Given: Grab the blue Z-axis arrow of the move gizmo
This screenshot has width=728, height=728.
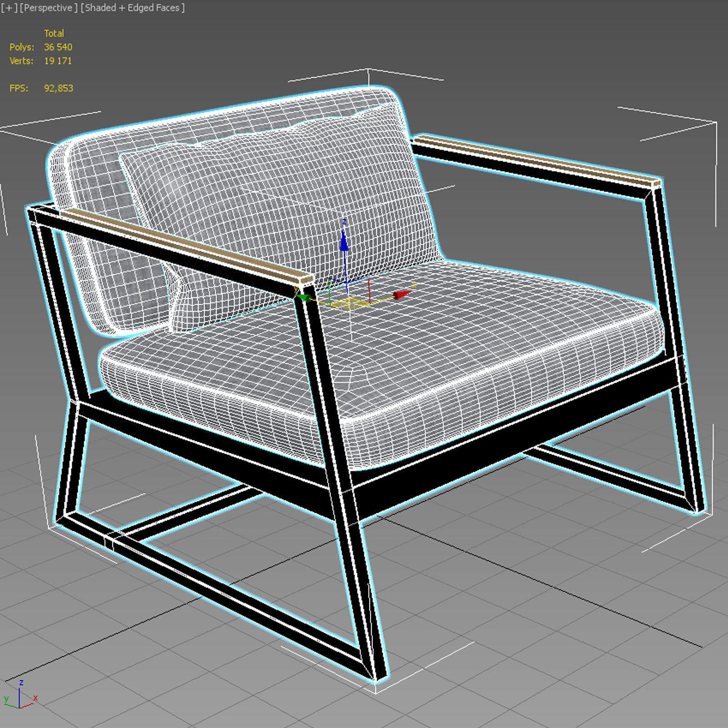Looking at the screenshot, I should click(344, 241).
